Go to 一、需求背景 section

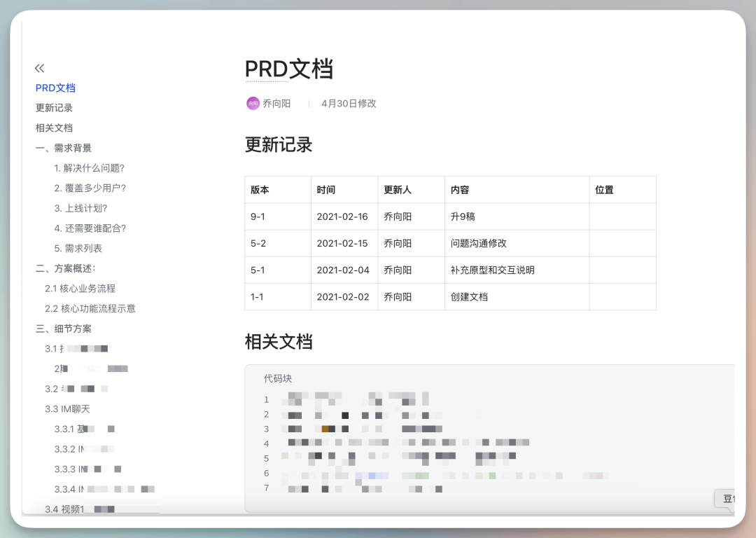(64, 148)
